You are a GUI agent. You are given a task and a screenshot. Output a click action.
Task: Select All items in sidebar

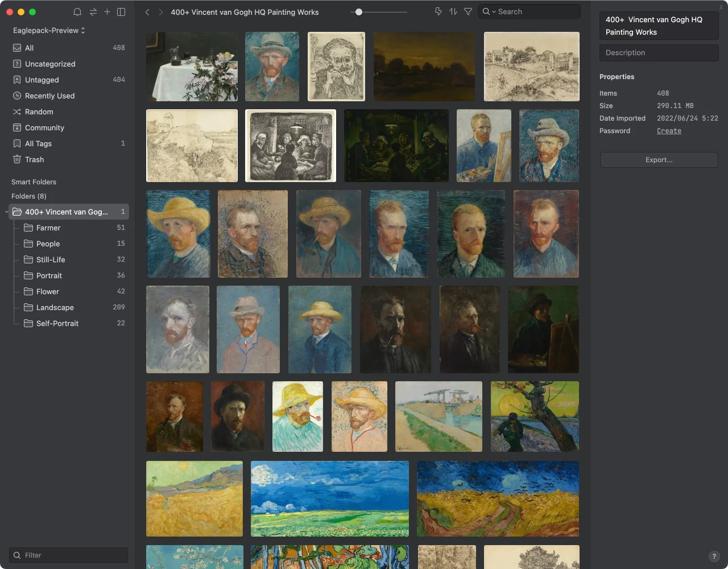click(x=68, y=48)
